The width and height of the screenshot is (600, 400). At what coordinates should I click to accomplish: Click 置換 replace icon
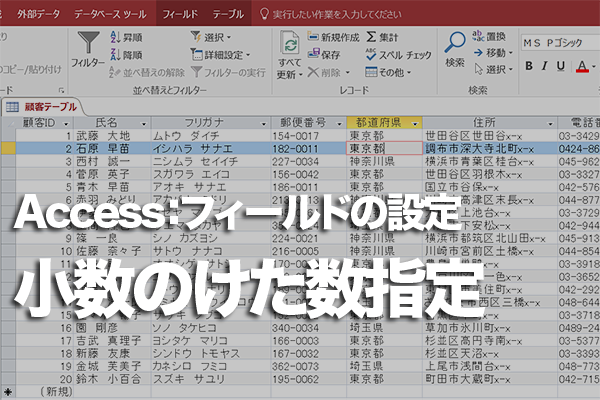[x=489, y=36]
